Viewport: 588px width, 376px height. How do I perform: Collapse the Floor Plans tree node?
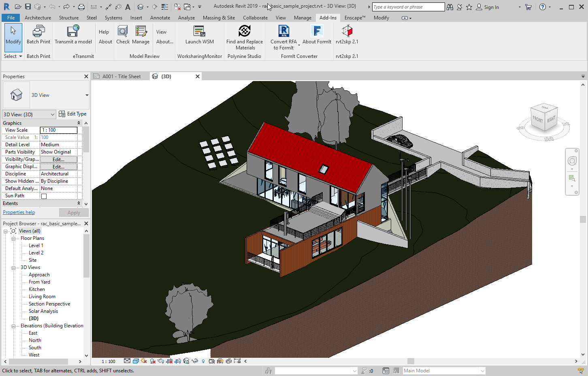pos(13,239)
